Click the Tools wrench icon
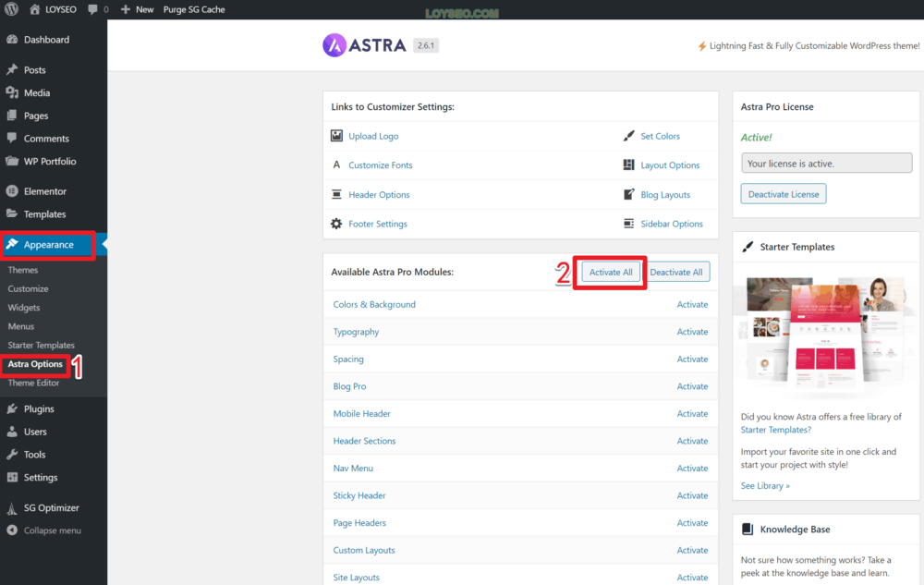The height and width of the screenshot is (585, 924). coord(12,454)
